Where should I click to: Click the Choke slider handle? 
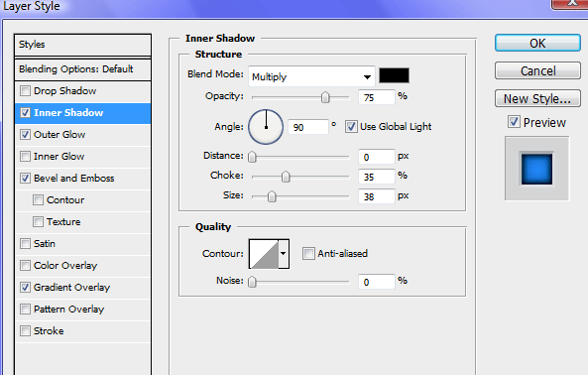(286, 177)
